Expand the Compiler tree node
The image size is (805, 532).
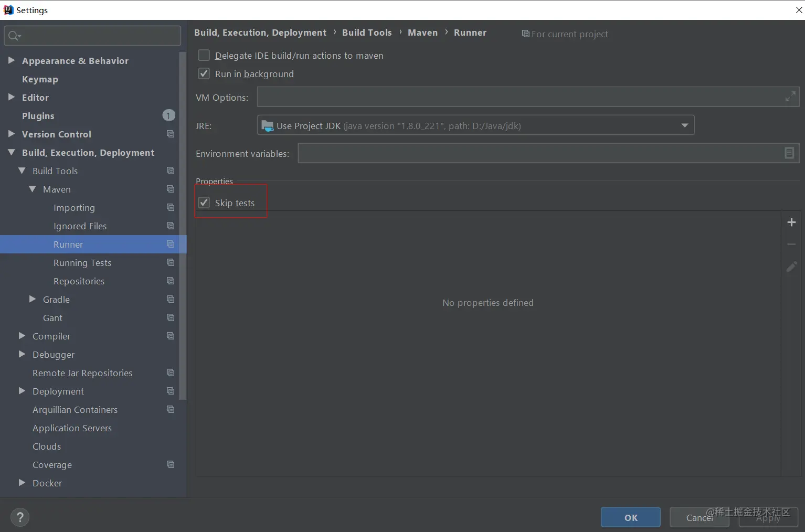[22, 336]
